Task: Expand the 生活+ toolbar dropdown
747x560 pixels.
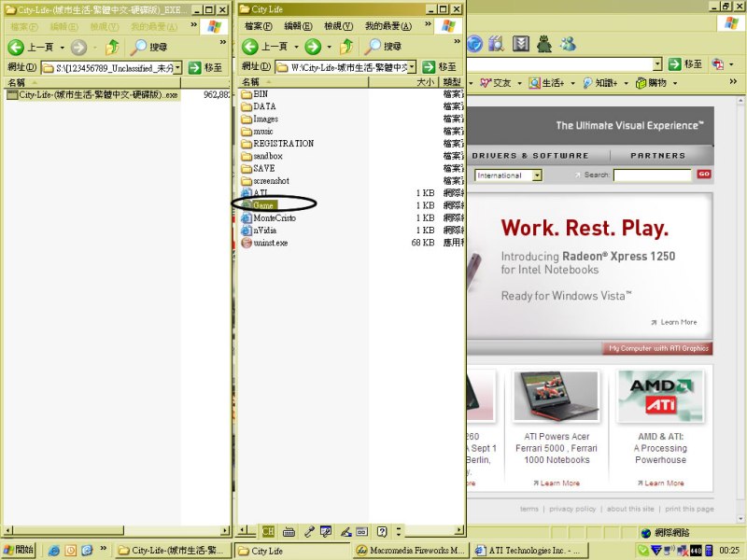Action: click(572, 83)
